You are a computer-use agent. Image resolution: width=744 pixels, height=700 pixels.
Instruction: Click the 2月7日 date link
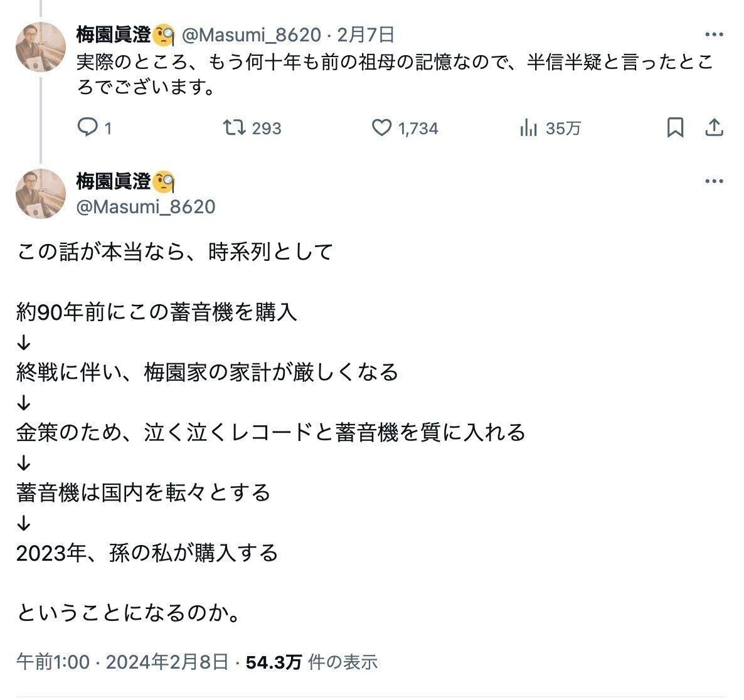point(366,34)
